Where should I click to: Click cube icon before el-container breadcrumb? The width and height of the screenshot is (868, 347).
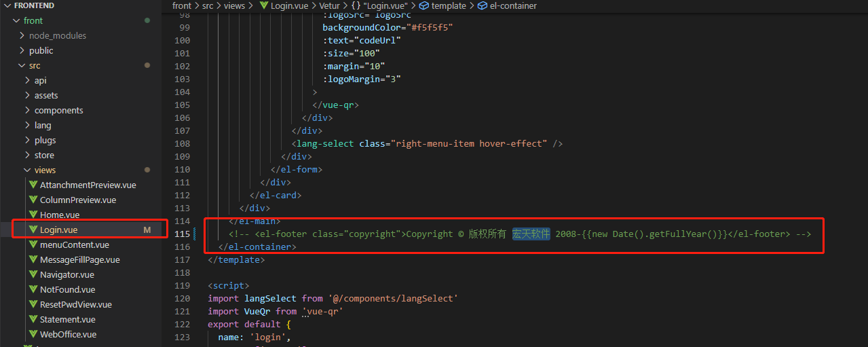point(483,5)
